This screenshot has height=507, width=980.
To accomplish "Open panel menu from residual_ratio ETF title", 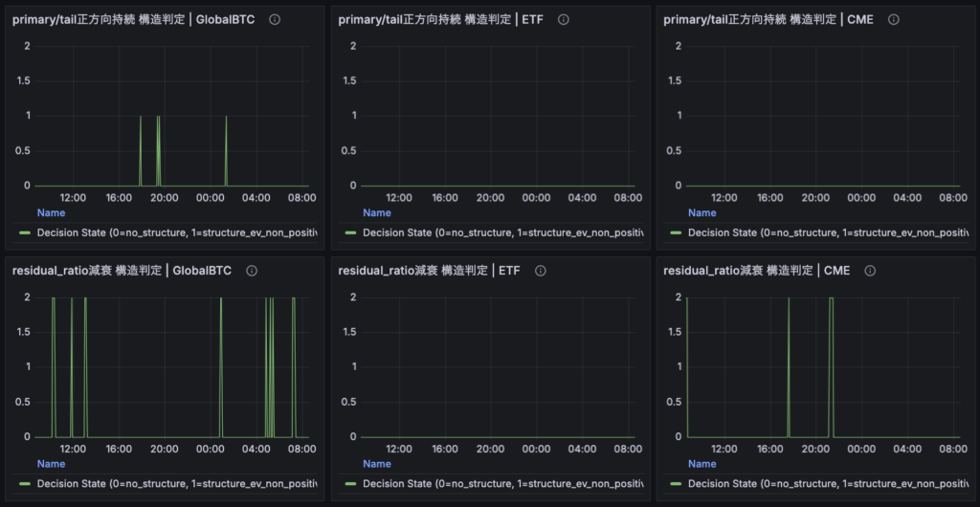I will (429, 271).
